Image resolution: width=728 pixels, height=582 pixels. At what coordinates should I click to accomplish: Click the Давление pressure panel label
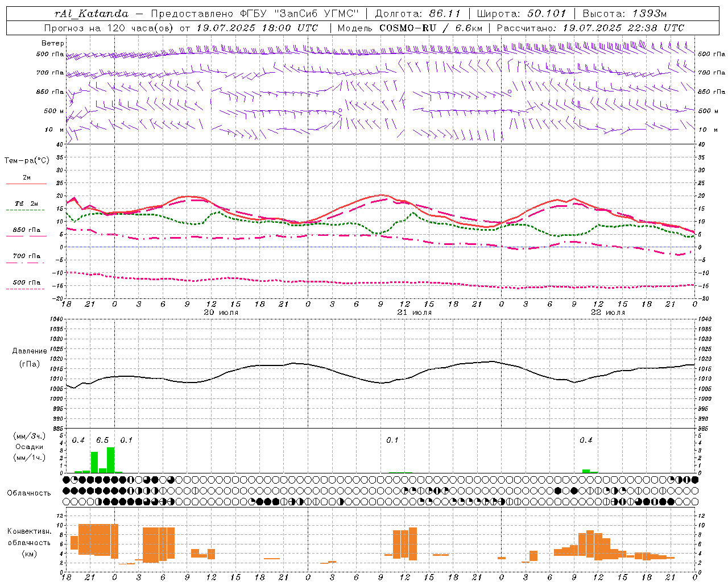pyautogui.click(x=30, y=351)
